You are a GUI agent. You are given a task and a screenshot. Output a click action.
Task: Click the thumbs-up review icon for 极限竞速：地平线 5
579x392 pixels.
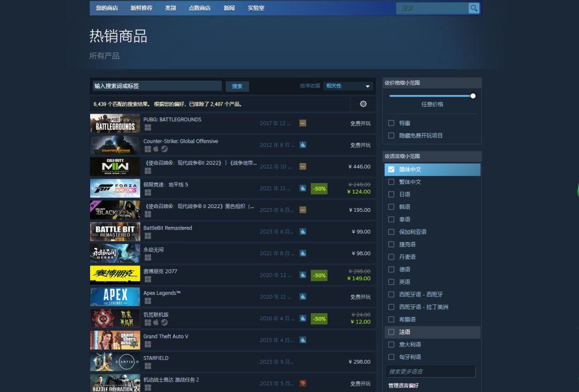coord(303,188)
